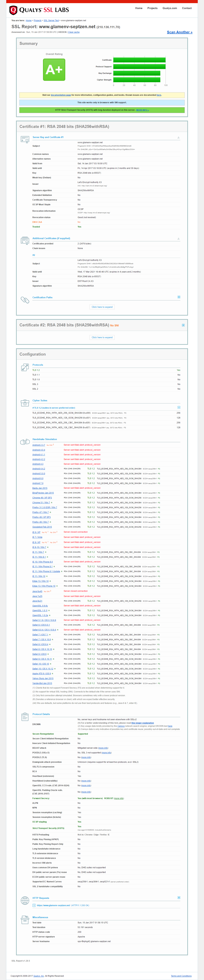Click the globe icon beside HTTP Requests

click(x=25, y=900)
